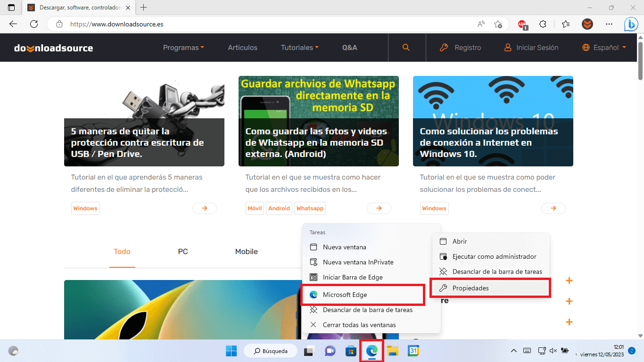Viewport: 644px width, 362px height.
Task: Click the taskbar Búsqueda search box
Action: click(x=270, y=351)
